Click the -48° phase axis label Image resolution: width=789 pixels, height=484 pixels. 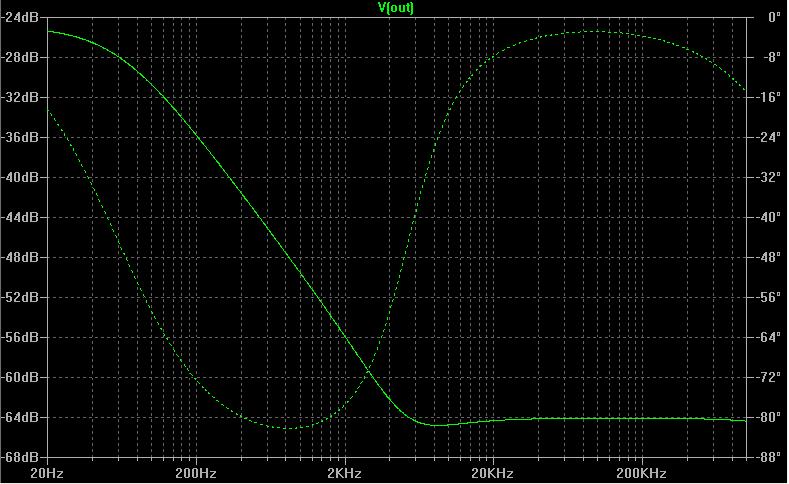(x=767, y=257)
